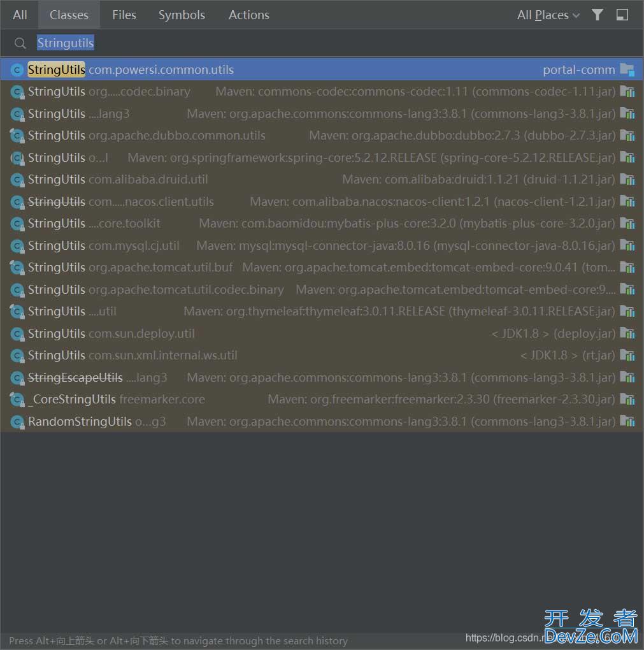
Task: Click class icon of com.mysql.cj.util row
Action: coord(17,246)
